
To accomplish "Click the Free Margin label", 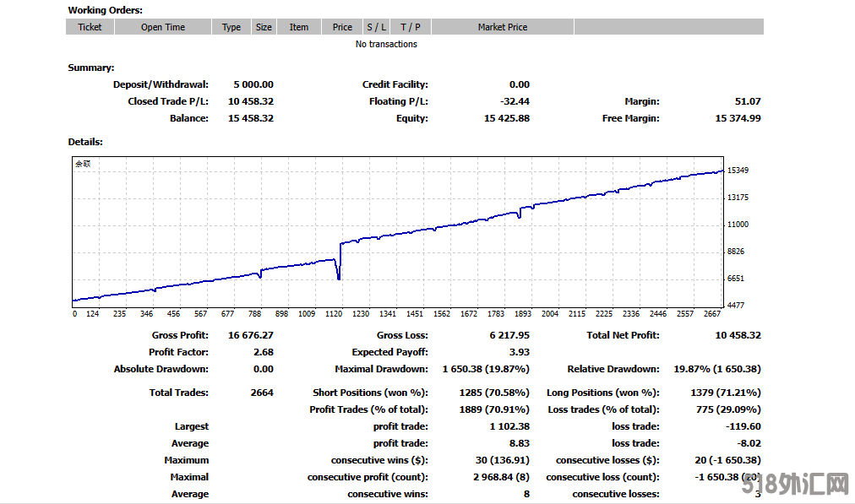I will click(631, 118).
